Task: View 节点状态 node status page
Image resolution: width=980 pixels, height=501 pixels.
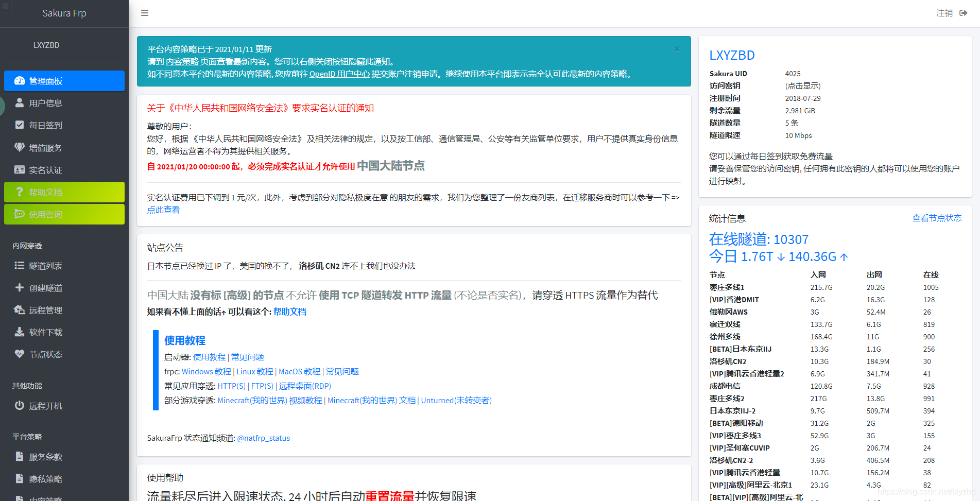Action: pos(45,354)
